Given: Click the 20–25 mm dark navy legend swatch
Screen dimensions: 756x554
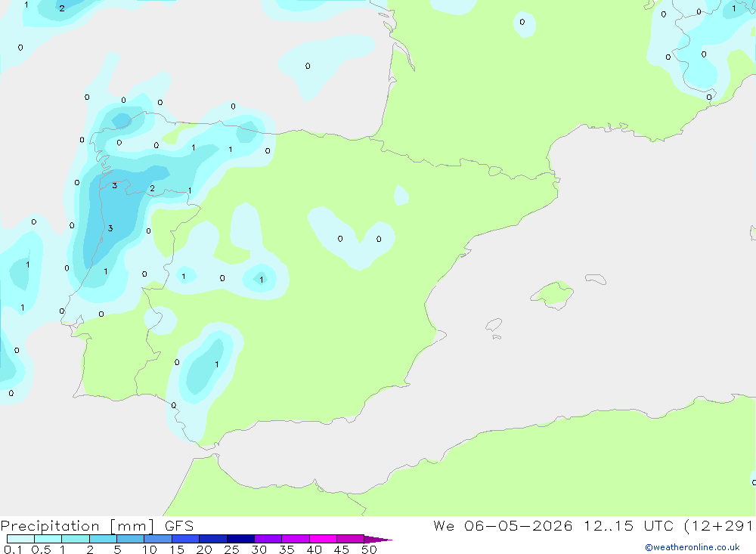Looking at the screenshot, I should (x=213, y=539).
